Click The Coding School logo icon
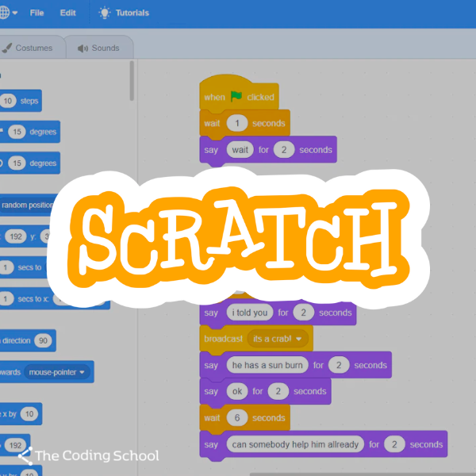The height and width of the screenshot is (476, 476). pos(25,455)
